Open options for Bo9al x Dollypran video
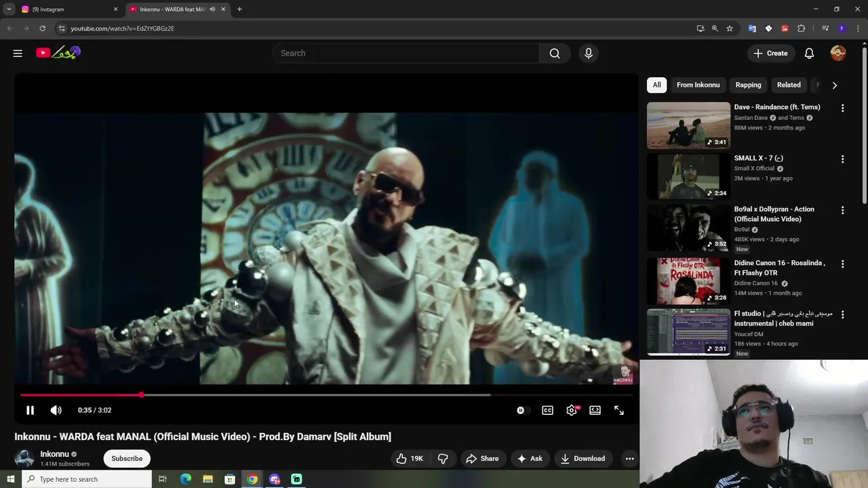 (842, 211)
